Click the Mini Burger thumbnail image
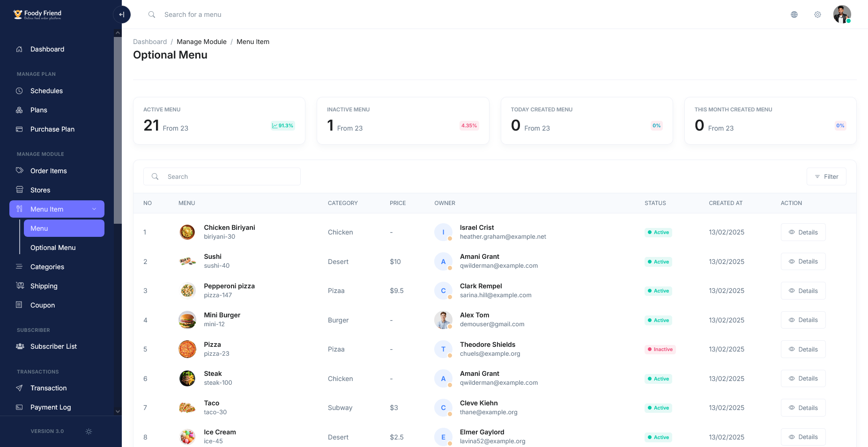 pos(187,320)
